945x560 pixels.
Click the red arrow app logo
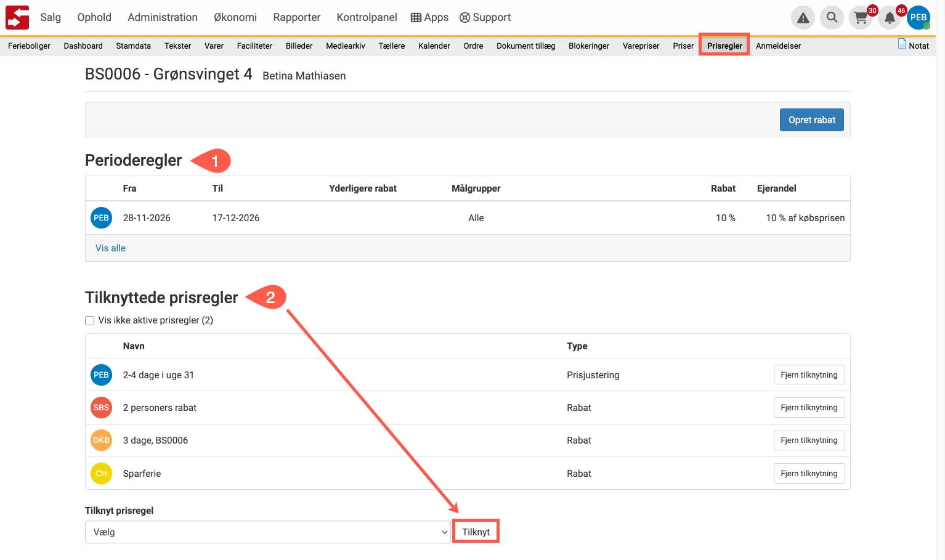tap(17, 17)
